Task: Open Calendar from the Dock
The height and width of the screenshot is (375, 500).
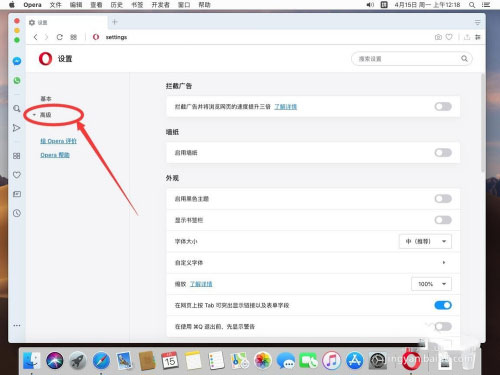Action: pyautogui.click(x=170, y=360)
